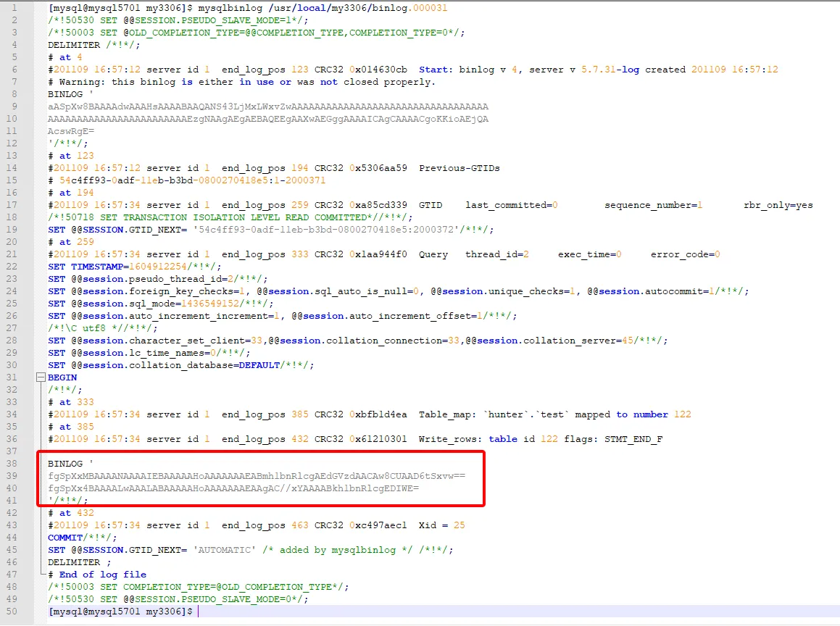This screenshot has width=840, height=626.
Task: Click line number 50 in the gutter
Action: click(x=12, y=612)
